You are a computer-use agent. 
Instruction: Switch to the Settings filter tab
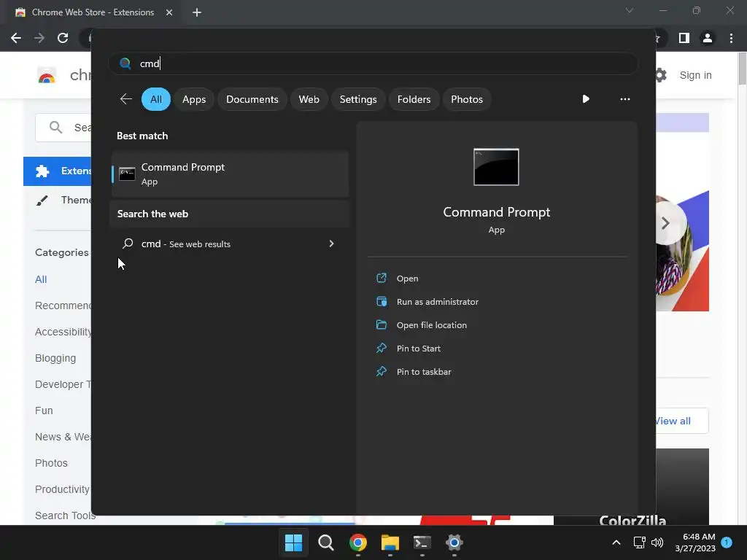coord(357,99)
